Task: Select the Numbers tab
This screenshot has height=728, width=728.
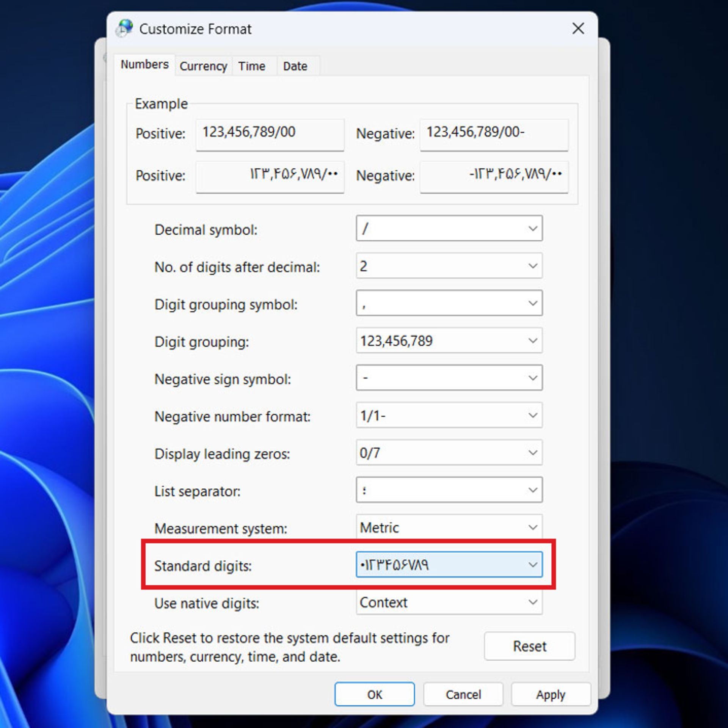Action: (144, 64)
